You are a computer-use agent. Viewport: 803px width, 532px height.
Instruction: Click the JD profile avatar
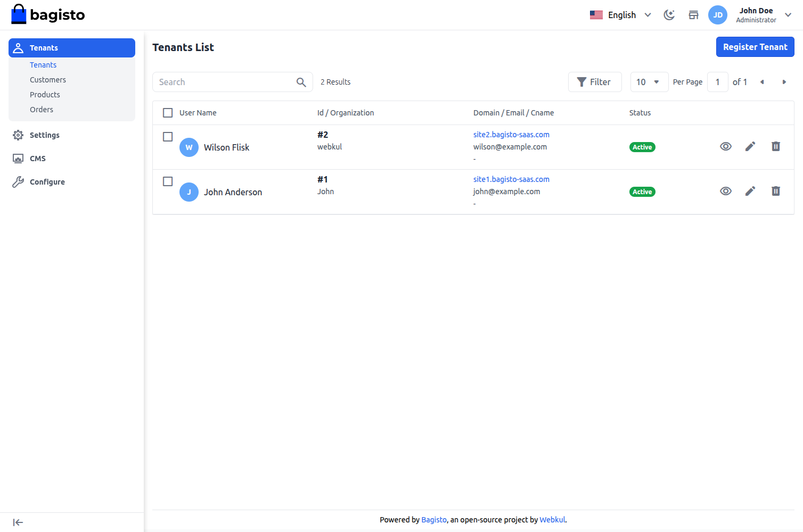[718, 15]
